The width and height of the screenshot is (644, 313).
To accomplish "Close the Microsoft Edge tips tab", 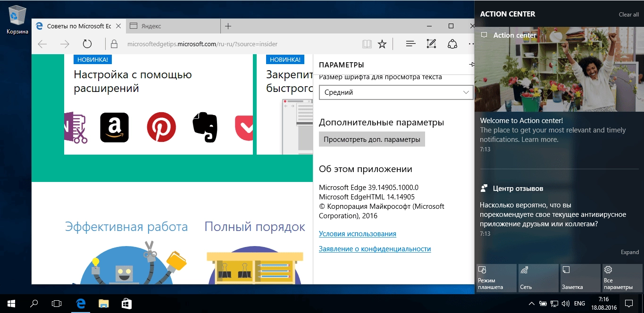I will 118,26.
